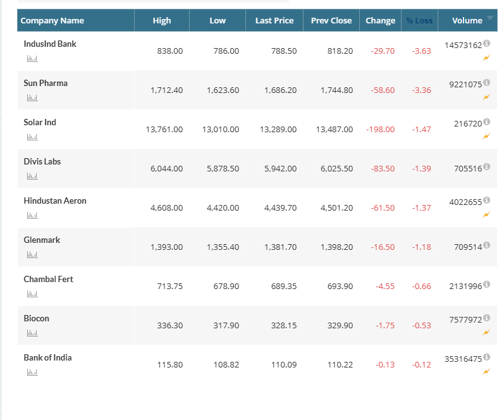Sort by % Loss column header
504x420 pixels.
(x=419, y=21)
